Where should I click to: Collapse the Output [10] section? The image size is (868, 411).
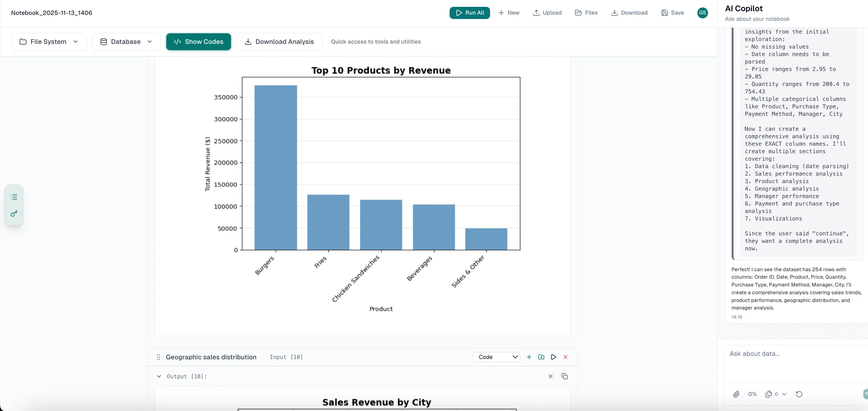[x=159, y=376]
